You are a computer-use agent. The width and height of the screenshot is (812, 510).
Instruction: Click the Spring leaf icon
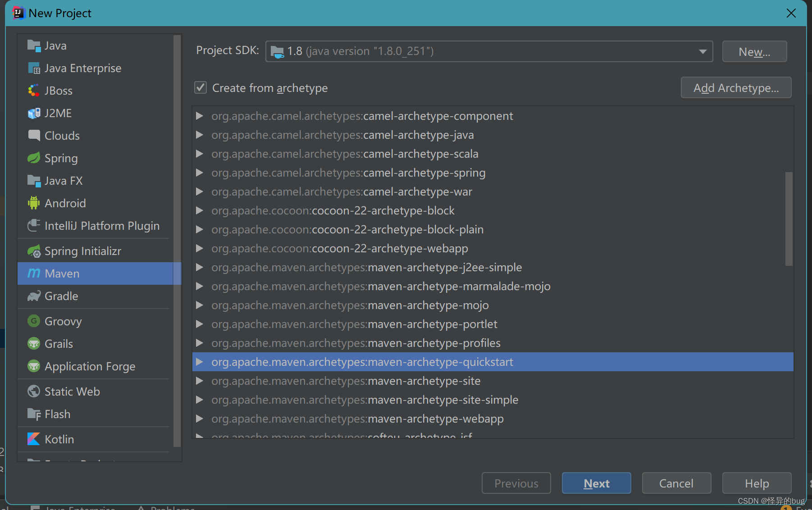click(x=34, y=158)
